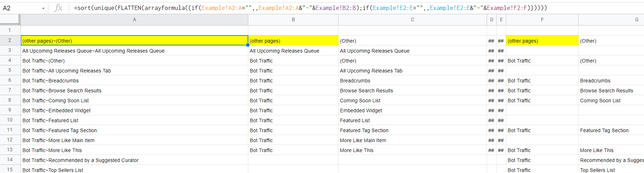Select 'Coming Soon List' in column C
644x173 pixels.
coord(412,100)
